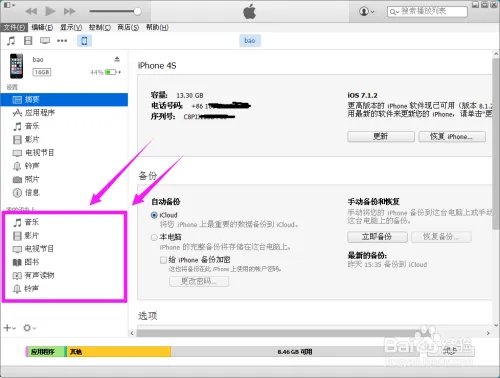Click the plus add playlist button
Viewport: 500px width, 378px height.
point(9,328)
